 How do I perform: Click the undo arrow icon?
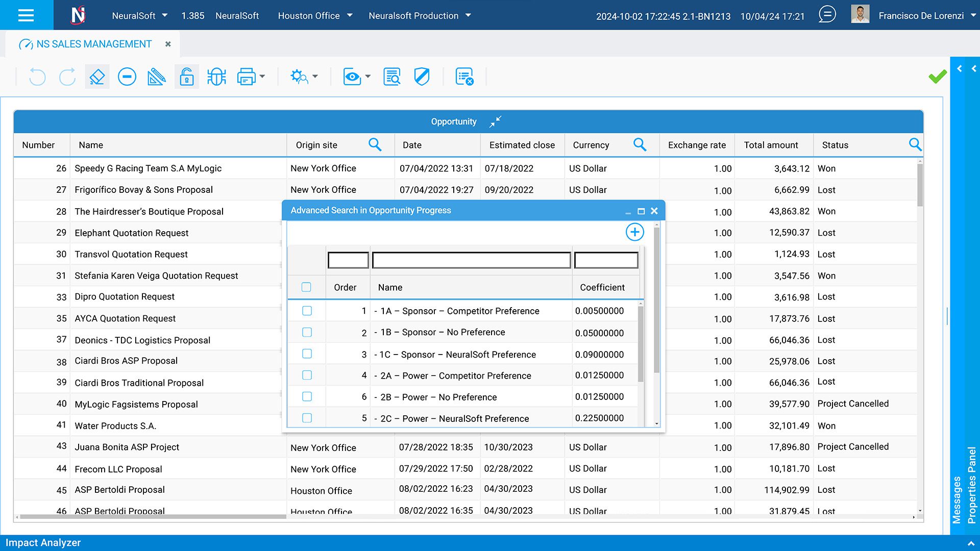37,77
